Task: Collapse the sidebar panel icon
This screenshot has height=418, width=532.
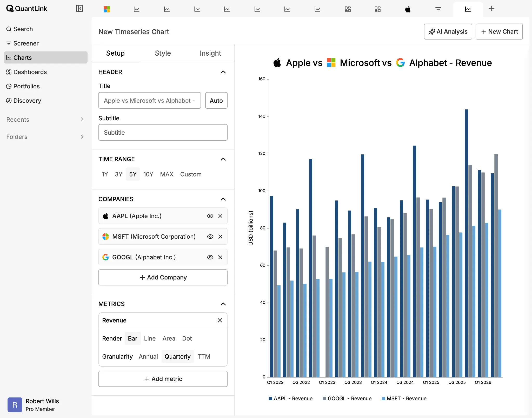Action: pyautogui.click(x=79, y=9)
